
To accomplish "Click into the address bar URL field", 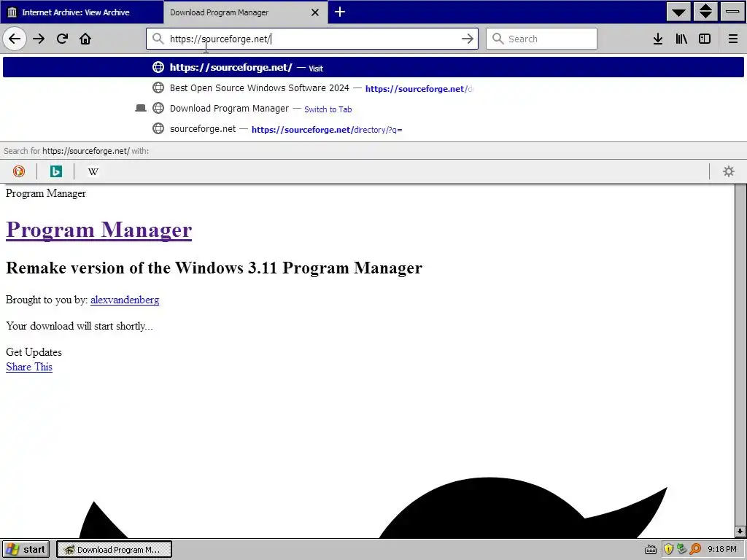I will click(x=312, y=39).
